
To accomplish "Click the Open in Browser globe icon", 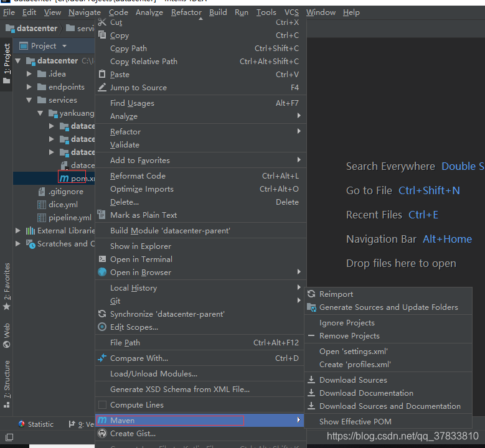I will [x=102, y=272].
